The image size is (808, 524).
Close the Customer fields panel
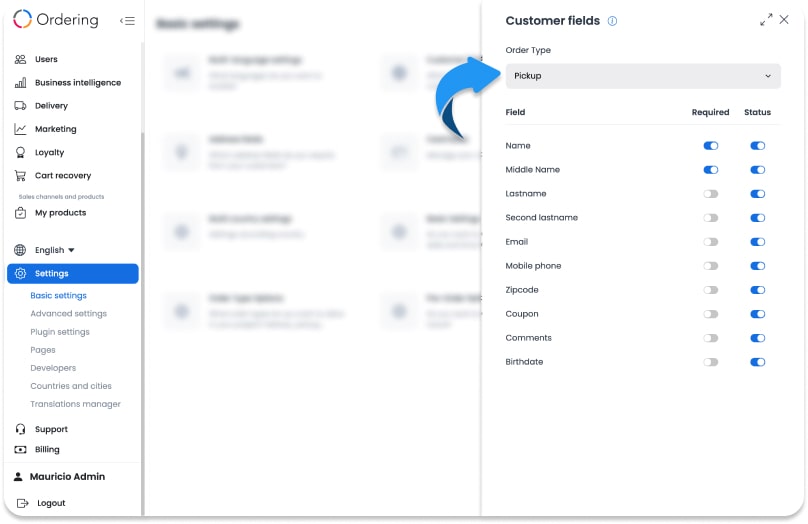coord(784,20)
